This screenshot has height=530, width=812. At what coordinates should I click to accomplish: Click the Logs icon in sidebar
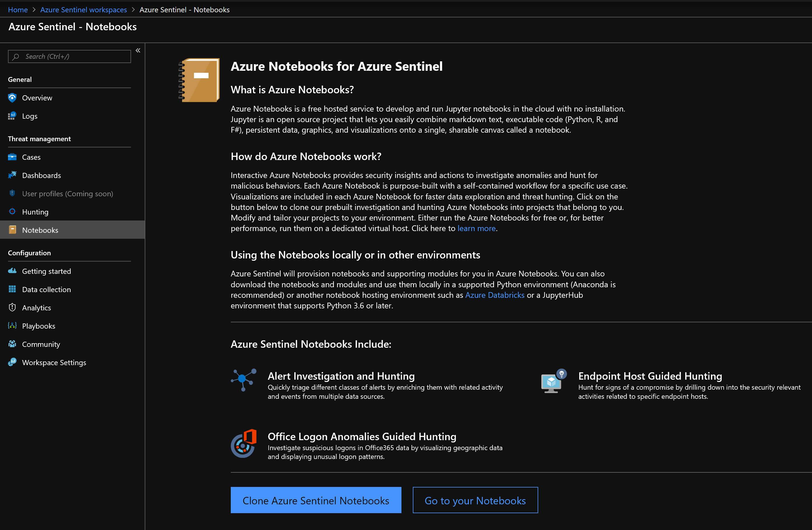pyautogui.click(x=12, y=116)
